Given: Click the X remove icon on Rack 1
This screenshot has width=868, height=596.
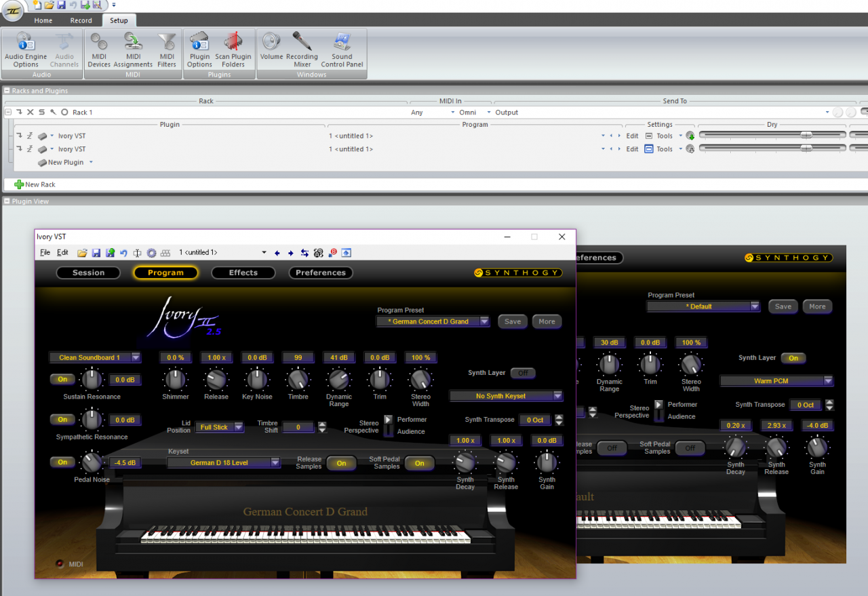Looking at the screenshot, I should pyautogui.click(x=30, y=113).
